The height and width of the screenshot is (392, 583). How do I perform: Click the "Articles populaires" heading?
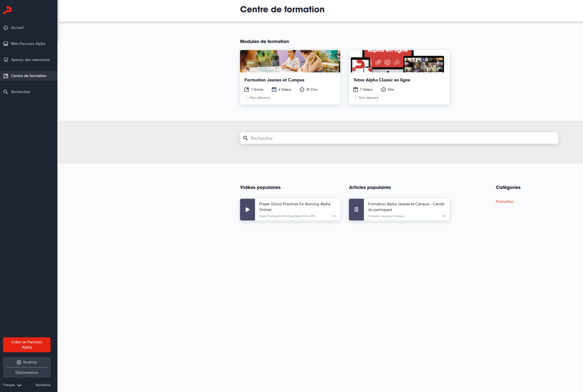point(370,188)
